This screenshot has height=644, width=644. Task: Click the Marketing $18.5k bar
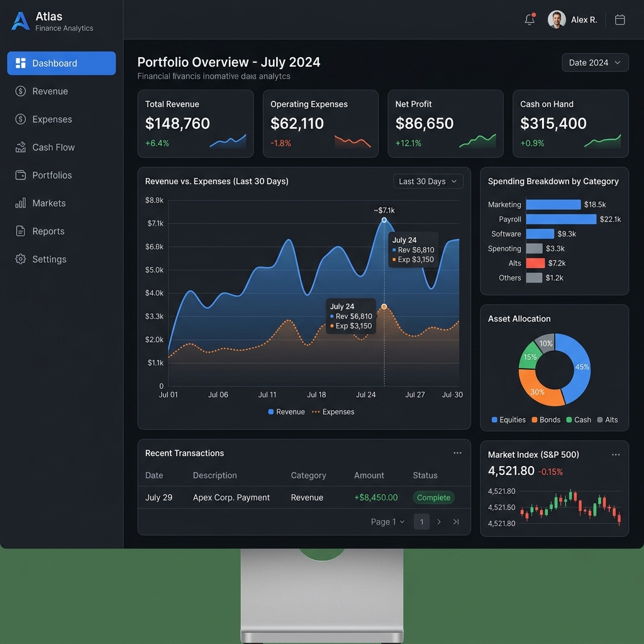pyautogui.click(x=553, y=204)
